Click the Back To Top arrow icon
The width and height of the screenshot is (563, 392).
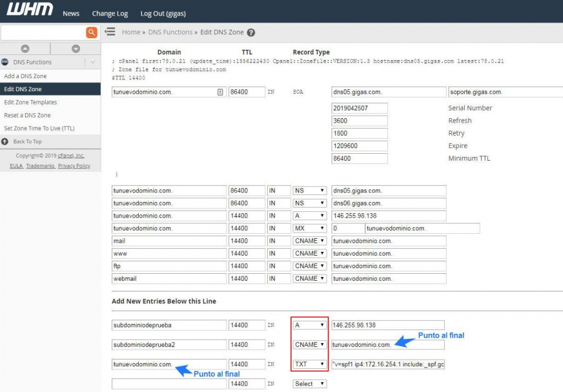pos(6,141)
